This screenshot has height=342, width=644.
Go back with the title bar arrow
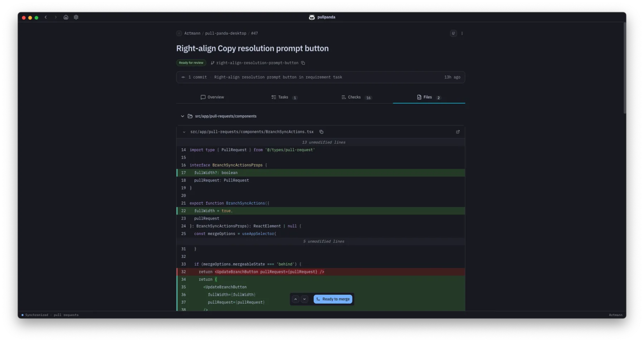(x=46, y=17)
